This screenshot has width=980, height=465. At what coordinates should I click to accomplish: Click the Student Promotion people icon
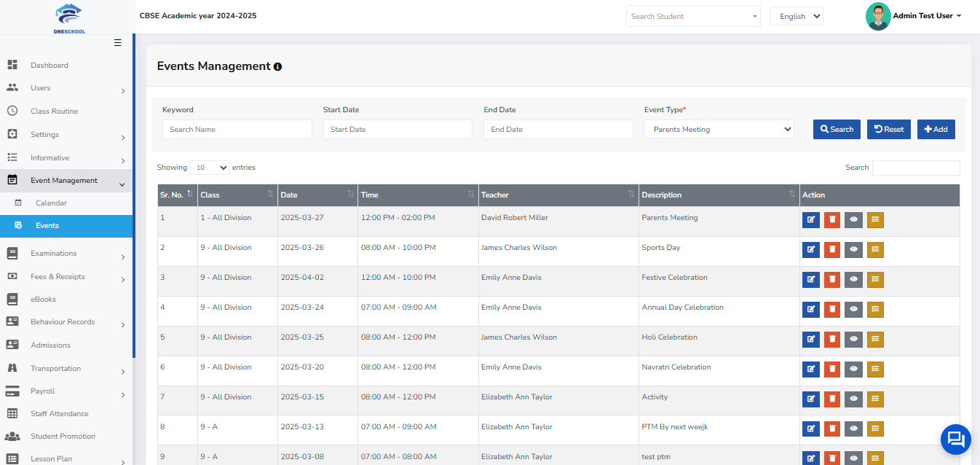point(12,436)
